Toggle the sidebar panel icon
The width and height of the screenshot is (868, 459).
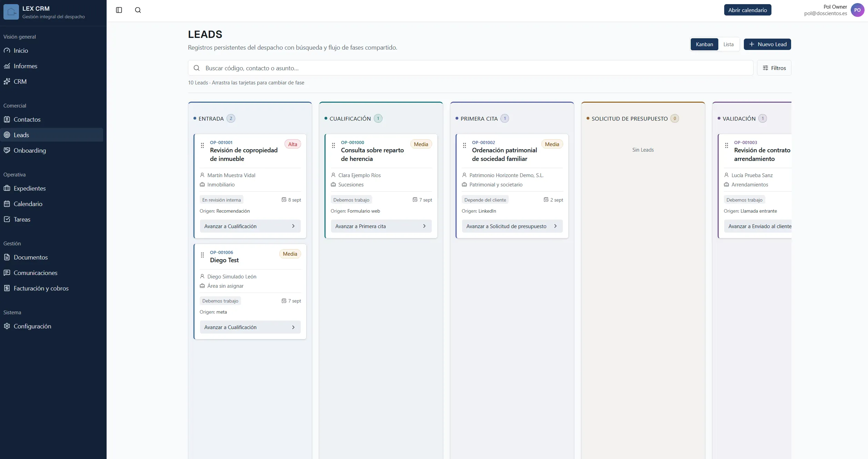pyautogui.click(x=119, y=10)
